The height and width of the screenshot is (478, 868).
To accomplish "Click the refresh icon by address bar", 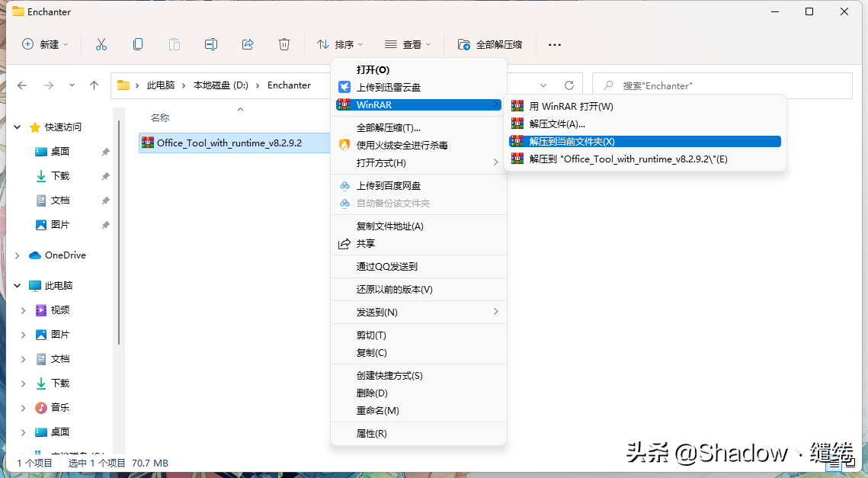I will [x=569, y=85].
